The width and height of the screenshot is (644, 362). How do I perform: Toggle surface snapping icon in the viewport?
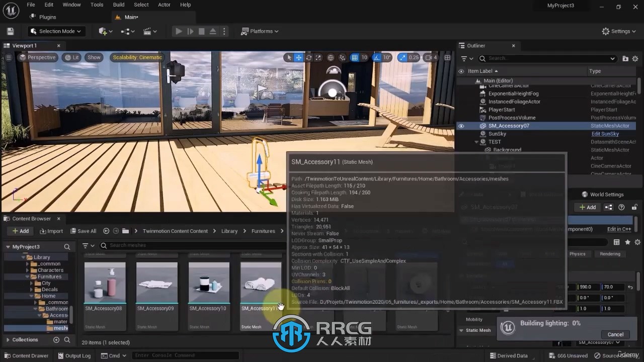[x=343, y=57]
